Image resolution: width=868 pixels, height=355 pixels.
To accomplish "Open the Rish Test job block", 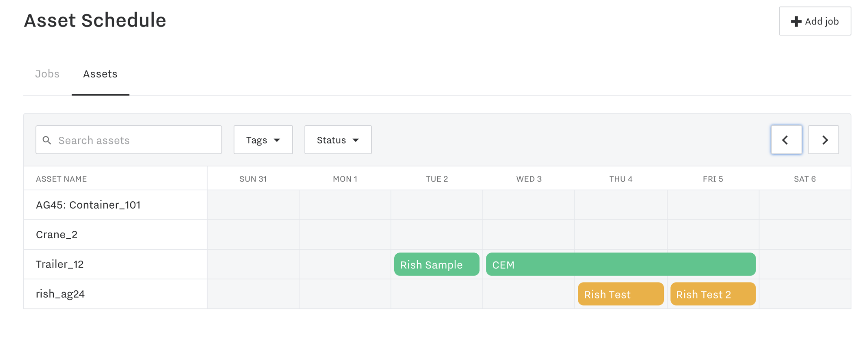I will point(620,294).
